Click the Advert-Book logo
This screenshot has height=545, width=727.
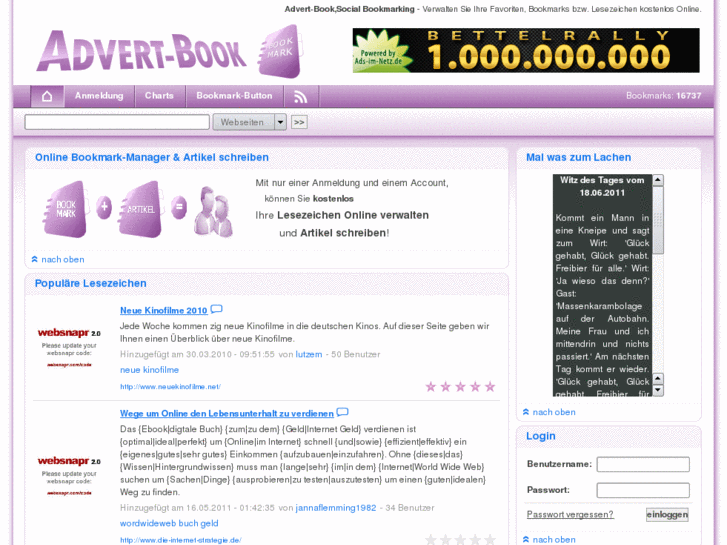point(169,51)
